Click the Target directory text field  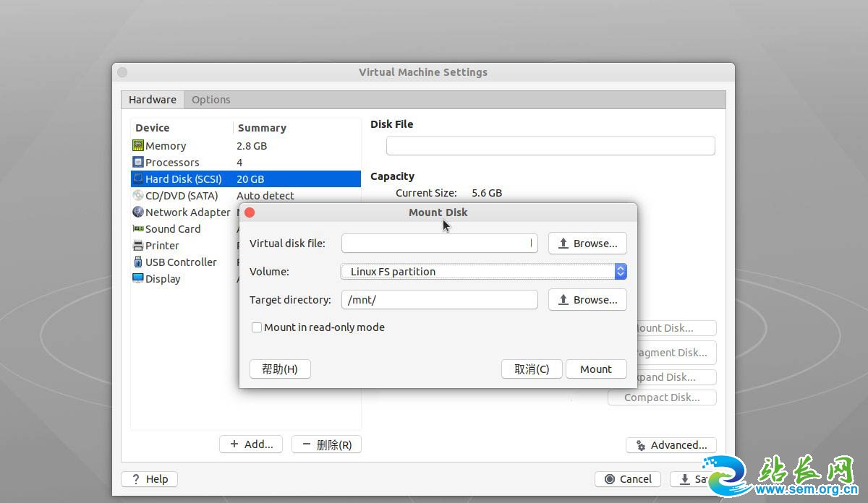(439, 300)
